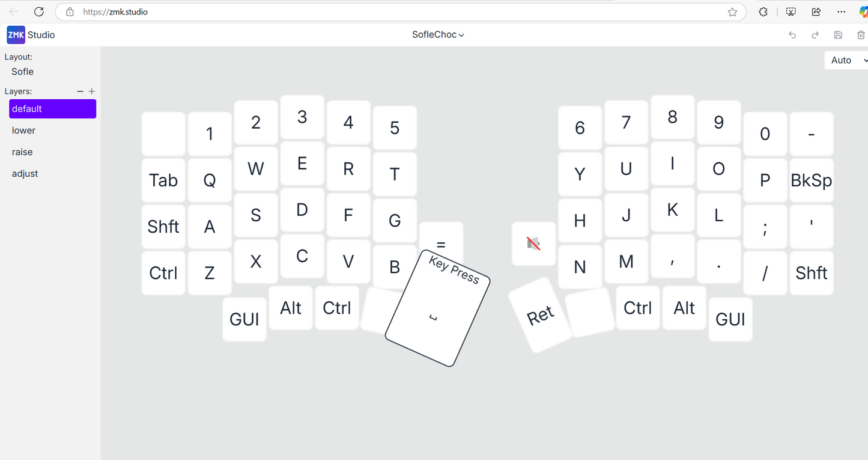The height and width of the screenshot is (460, 868).
Task: Click the ZMK Studio logo
Action: 16,35
